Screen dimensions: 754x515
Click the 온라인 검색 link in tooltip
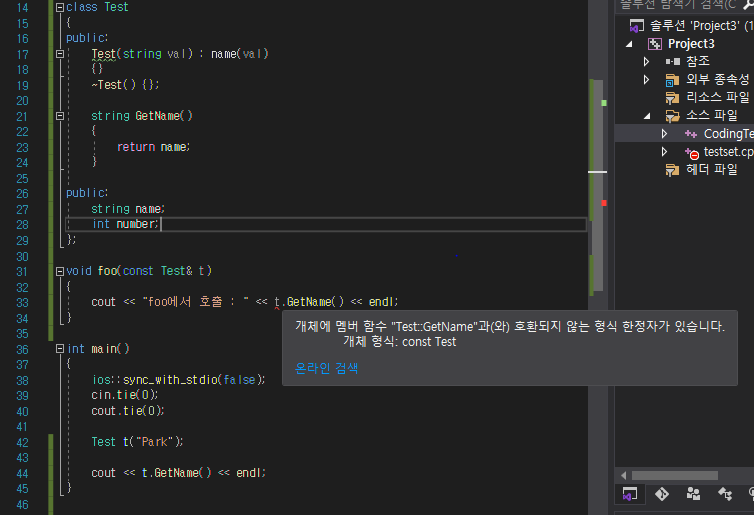pyautogui.click(x=327, y=368)
